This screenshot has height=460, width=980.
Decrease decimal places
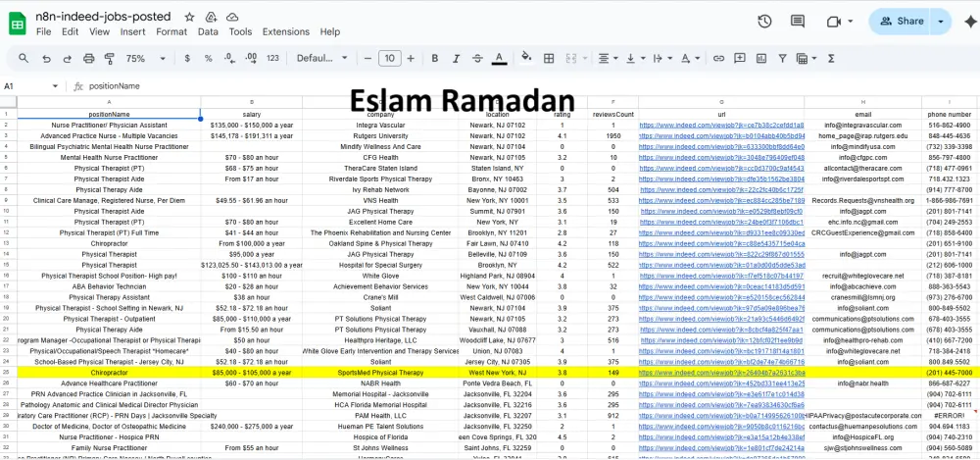pyautogui.click(x=229, y=58)
